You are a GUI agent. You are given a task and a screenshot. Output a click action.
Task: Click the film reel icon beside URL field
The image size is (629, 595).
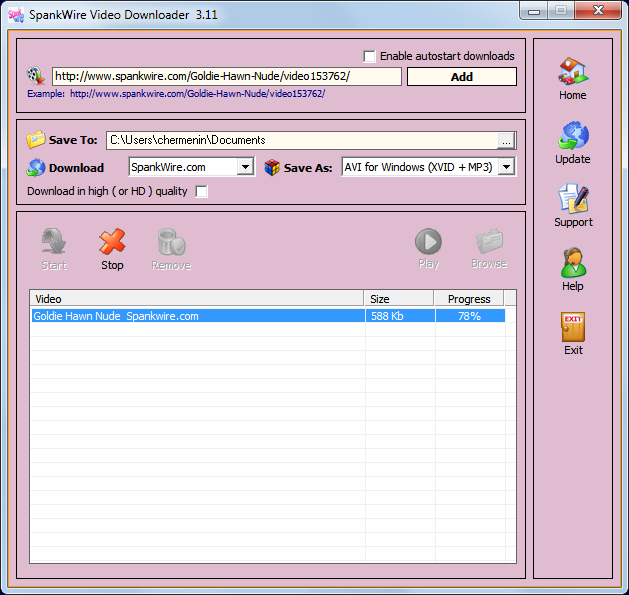coord(36,75)
